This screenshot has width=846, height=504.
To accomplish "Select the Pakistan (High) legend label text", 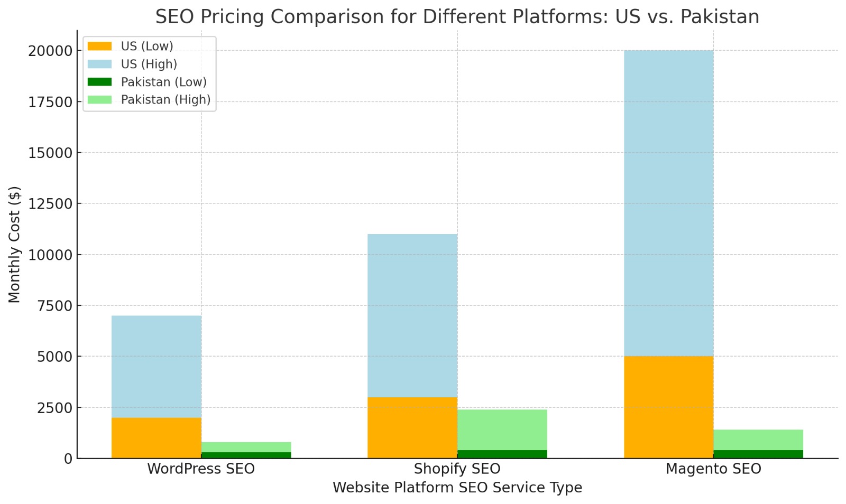I will click(x=165, y=100).
